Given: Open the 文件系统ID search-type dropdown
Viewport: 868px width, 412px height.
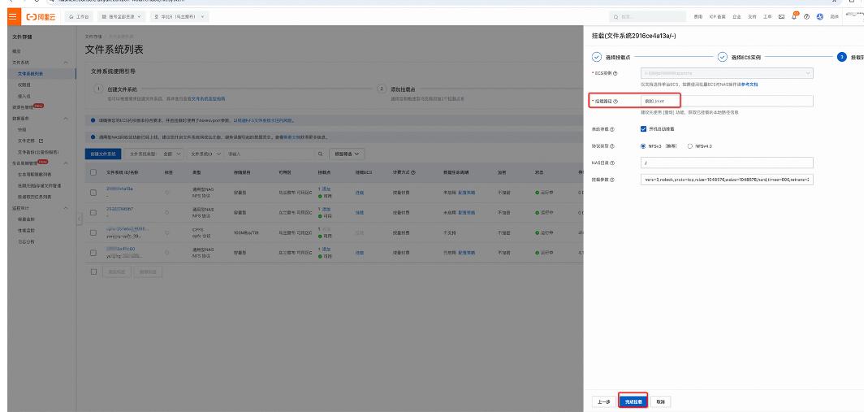Looking at the screenshot, I should pos(205,154).
